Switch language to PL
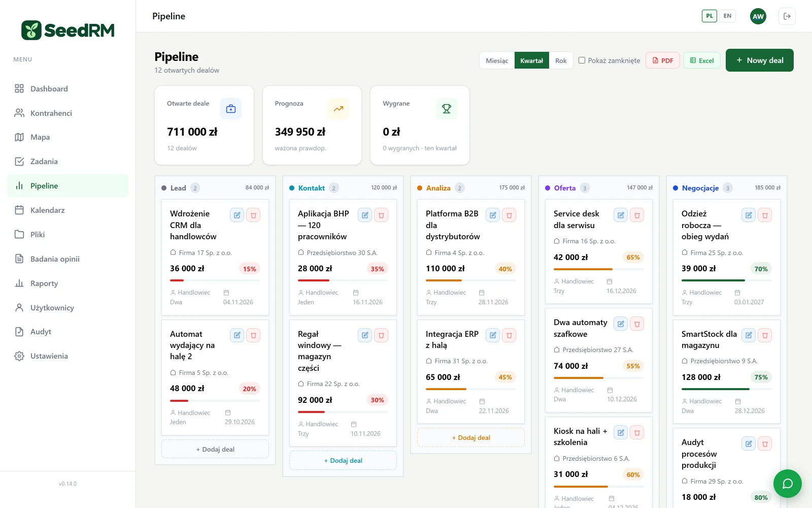Screen dimensions: 812x508 (x=709, y=16)
